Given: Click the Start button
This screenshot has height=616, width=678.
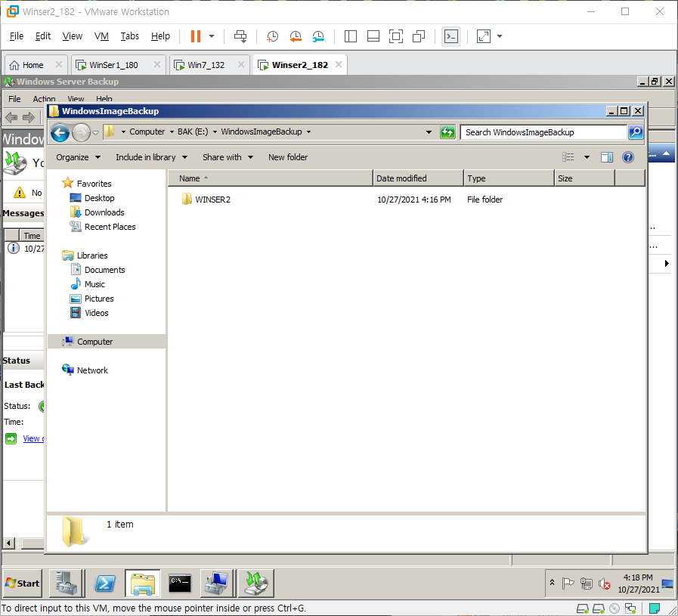Looking at the screenshot, I should tap(23, 583).
